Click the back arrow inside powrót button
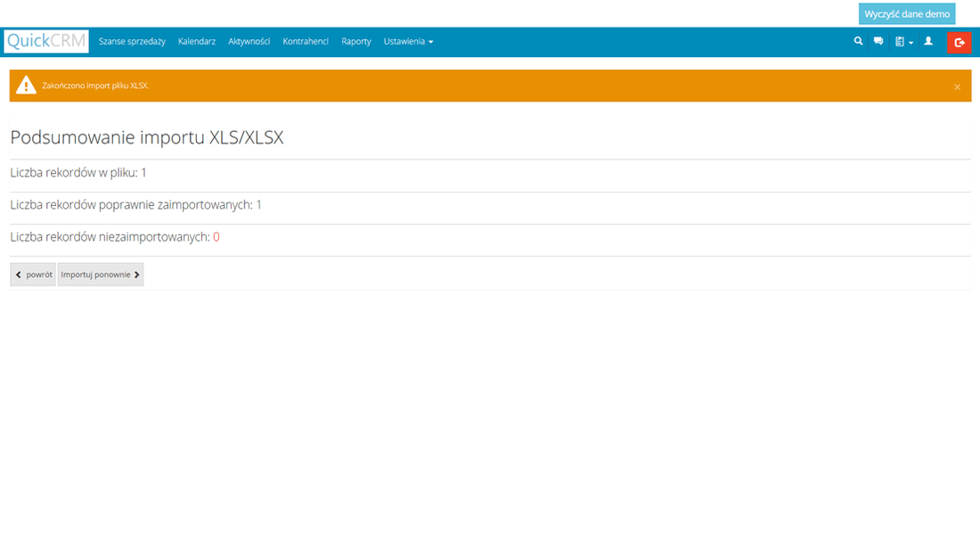The width and height of the screenshot is (980, 559). pos(18,275)
